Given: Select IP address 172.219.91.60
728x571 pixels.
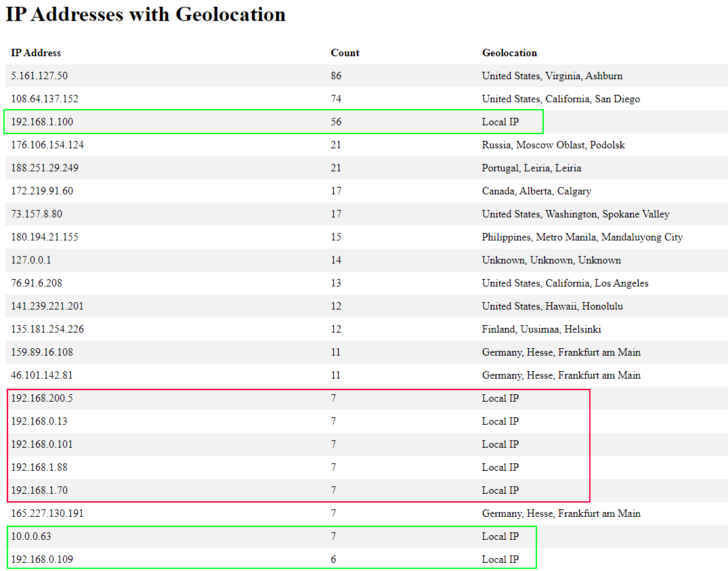Looking at the screenshot, I should point(42,191).
